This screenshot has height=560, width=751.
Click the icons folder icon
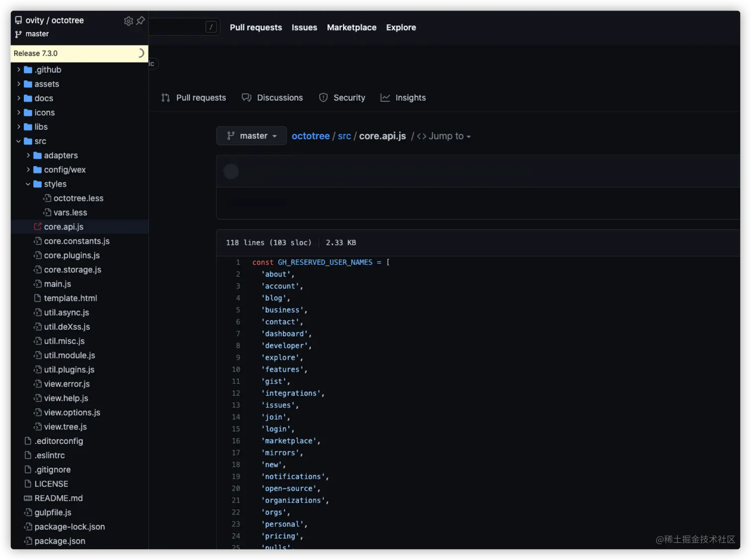(28, 113)
